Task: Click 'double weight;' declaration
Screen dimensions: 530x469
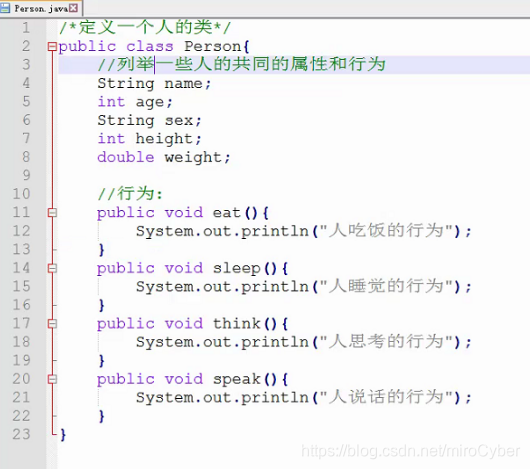Action: [x=164, y=157]
